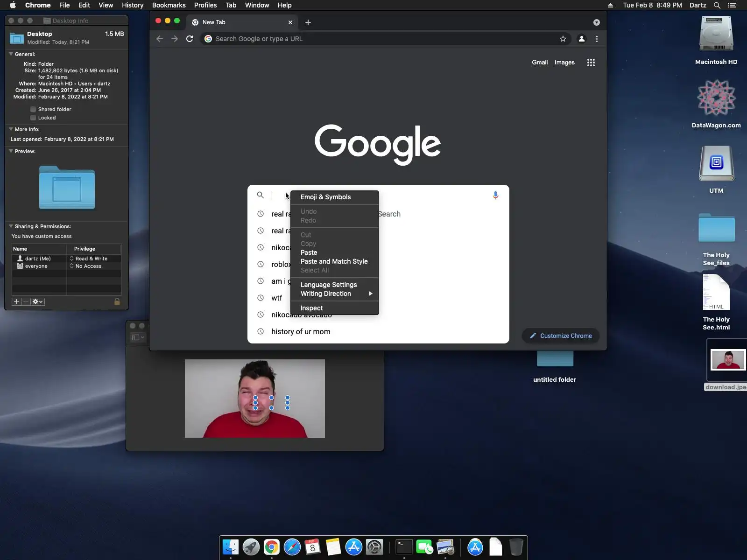
Task: Expand the Writing Direction submenu
Action: [335, 294]
